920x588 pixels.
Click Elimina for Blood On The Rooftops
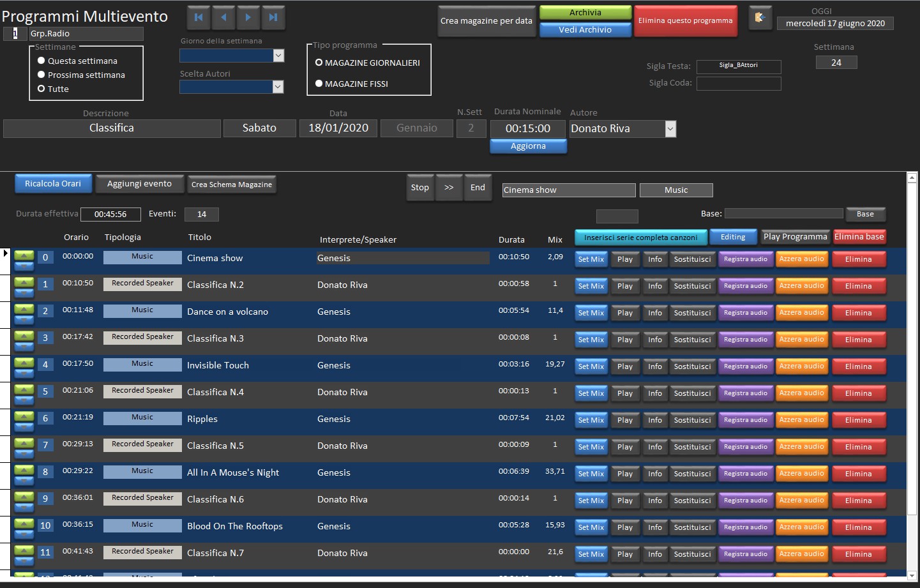(858, 527)
